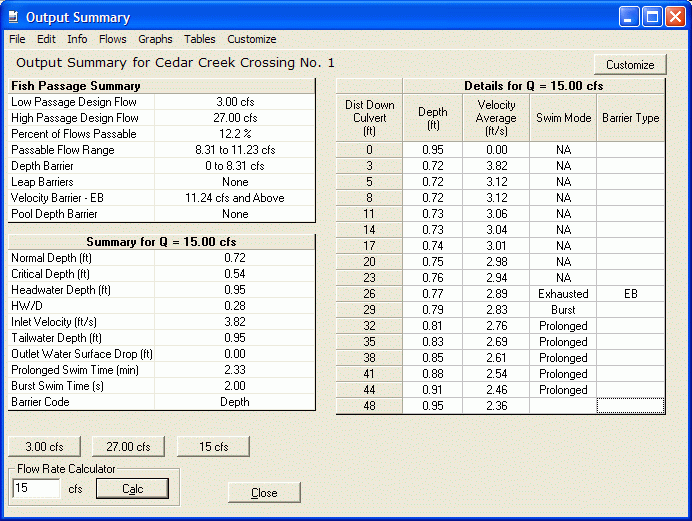Open the Tables menu
Screen dimensions: 692x521
click(x=199, y=39)
